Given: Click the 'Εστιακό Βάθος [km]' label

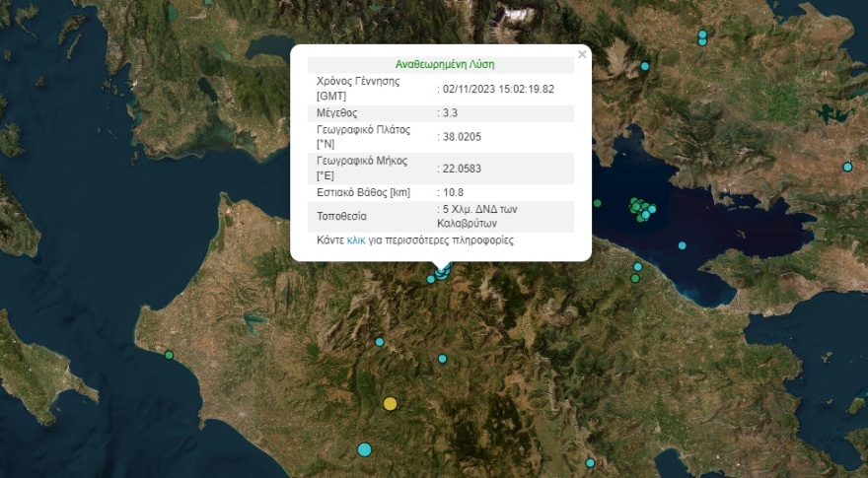Looking at the screenshot, I should [x=364, y=192].
